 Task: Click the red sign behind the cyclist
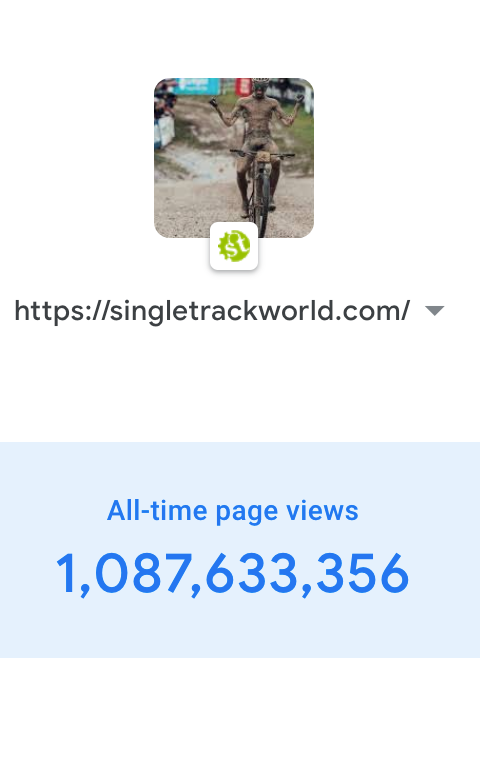click(243, 86)
